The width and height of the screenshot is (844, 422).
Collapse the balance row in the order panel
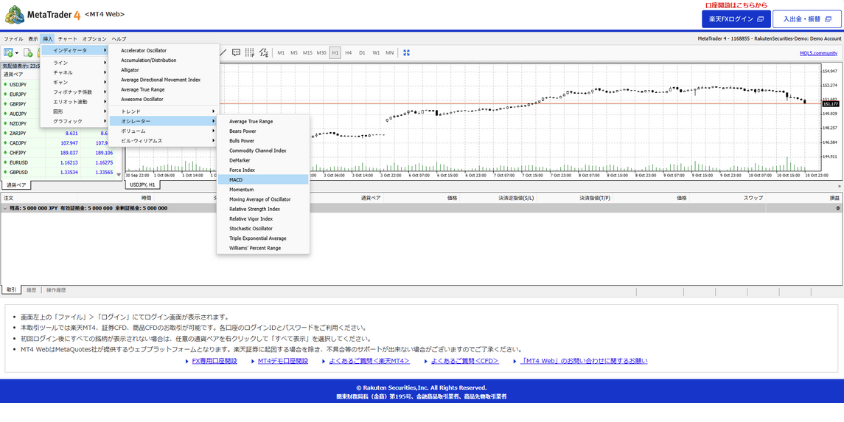click(x=5, y=208)
